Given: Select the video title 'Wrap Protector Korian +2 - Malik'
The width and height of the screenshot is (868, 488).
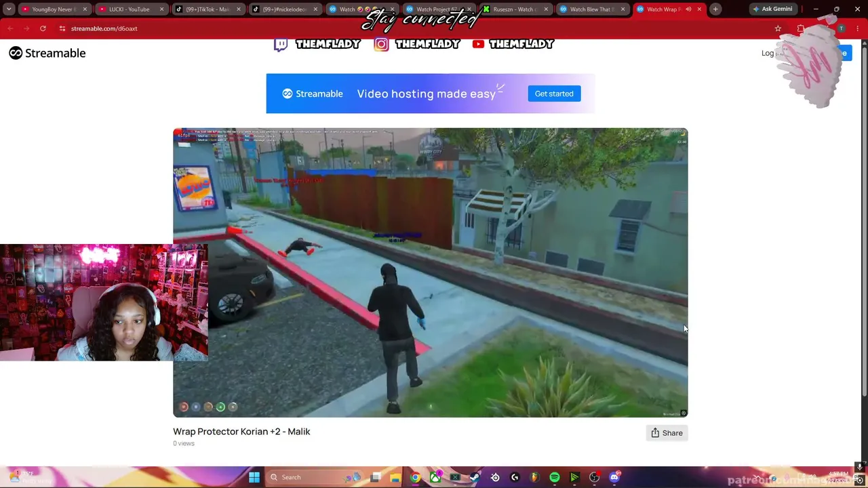Looking at the screenshot, I should point(241,431).
